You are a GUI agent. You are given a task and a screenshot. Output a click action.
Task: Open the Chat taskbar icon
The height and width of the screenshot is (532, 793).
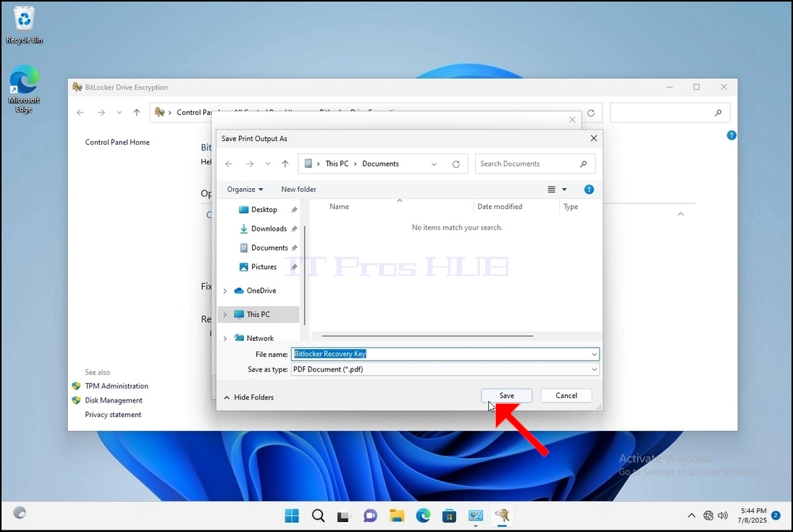pyautogui.click(x=370, y=516)
